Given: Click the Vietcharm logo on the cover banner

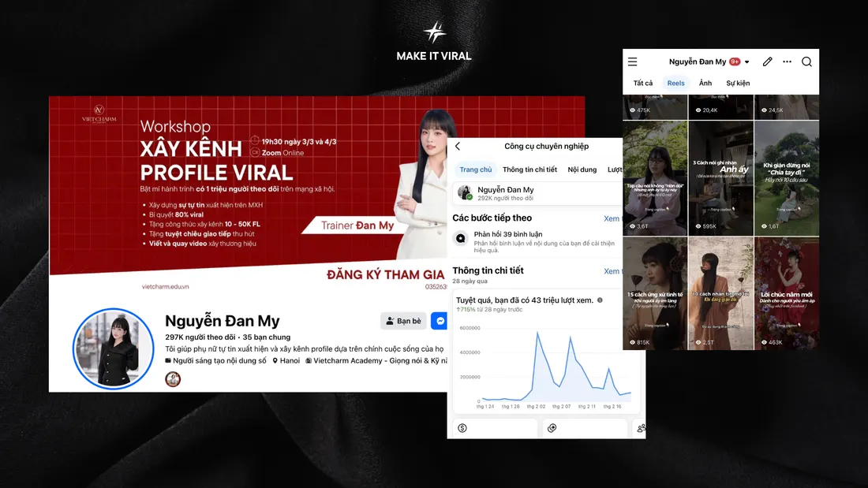Looking at the screenshot, I should (x=99, y=114).
